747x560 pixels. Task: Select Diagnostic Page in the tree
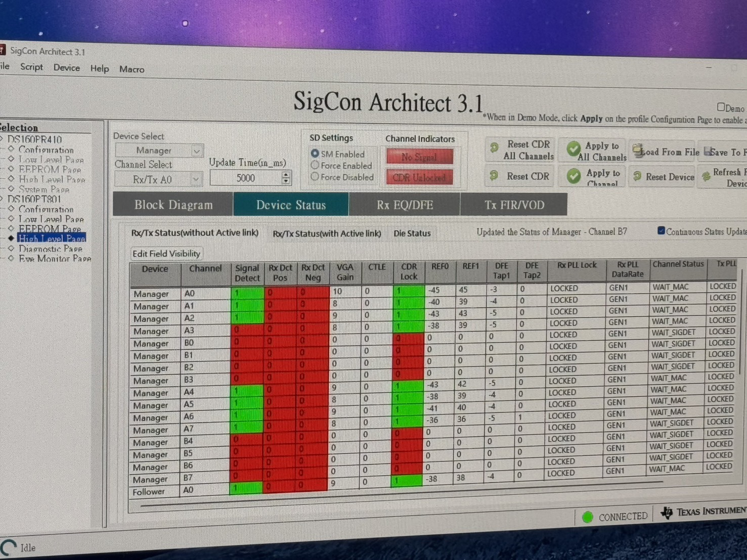(50, 248)
